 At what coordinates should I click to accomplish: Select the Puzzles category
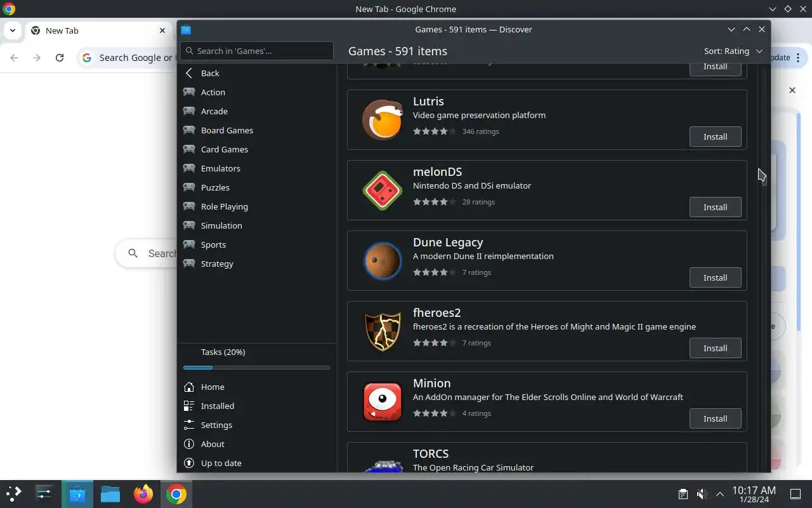click(257, 187)
